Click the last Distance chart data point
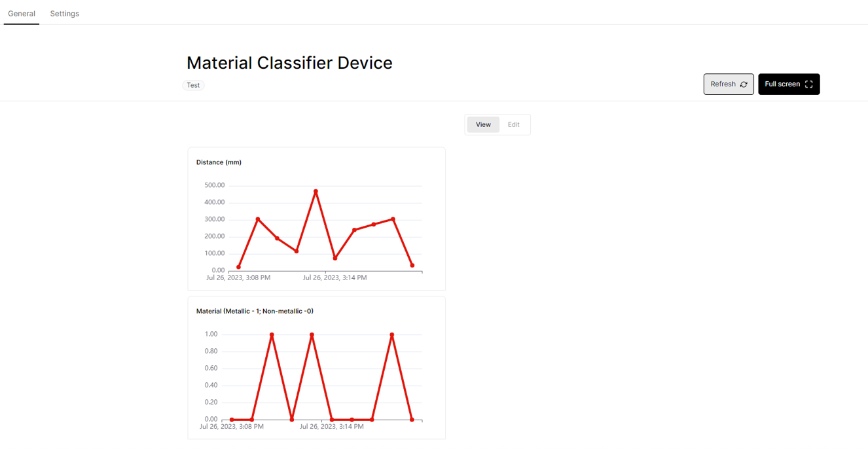This screenshot has width=868, height=449. (412, 266)
